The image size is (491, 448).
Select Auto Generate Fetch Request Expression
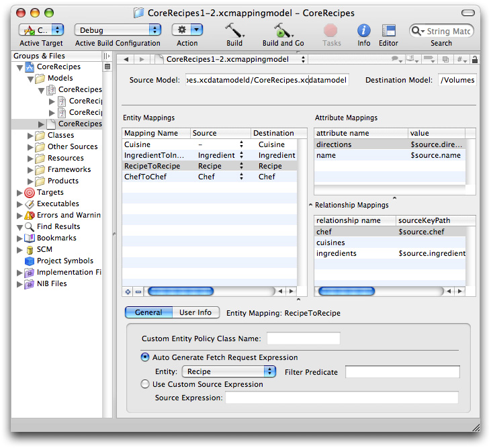coord(145,357)
